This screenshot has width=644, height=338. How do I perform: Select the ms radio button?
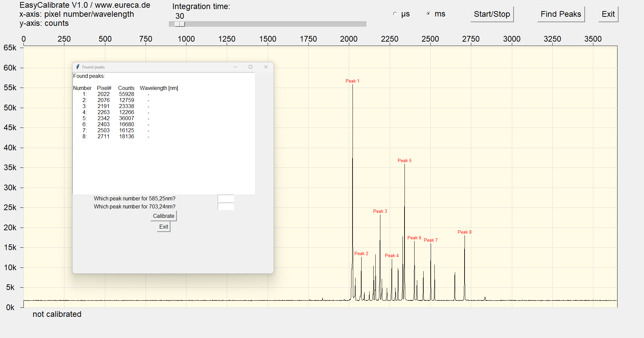[428, 14]
